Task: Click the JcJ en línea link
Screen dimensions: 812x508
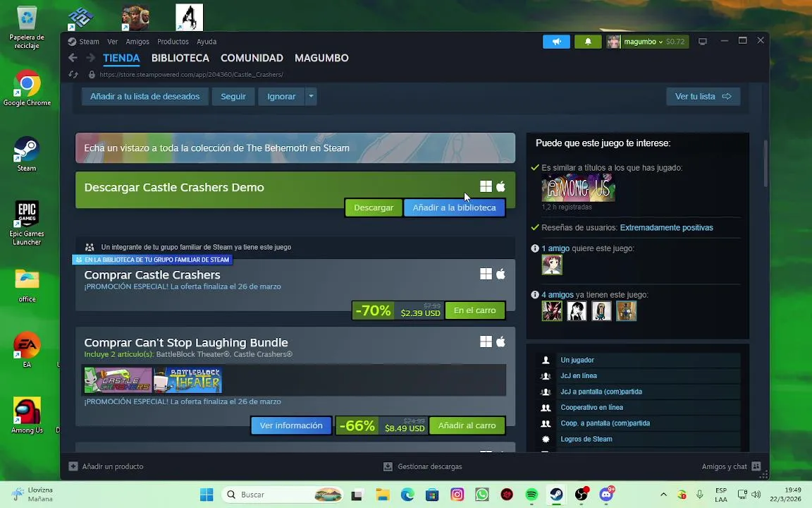Action: [x=579, y=376]
